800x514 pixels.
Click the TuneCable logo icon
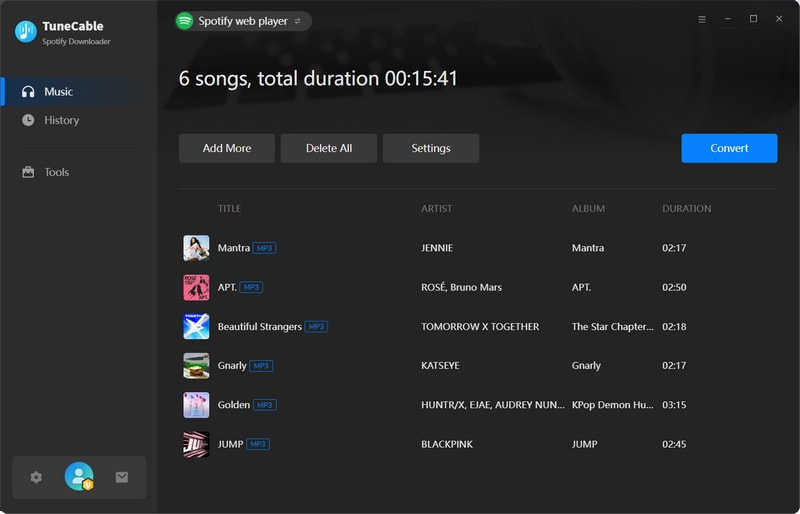(26, 32)
